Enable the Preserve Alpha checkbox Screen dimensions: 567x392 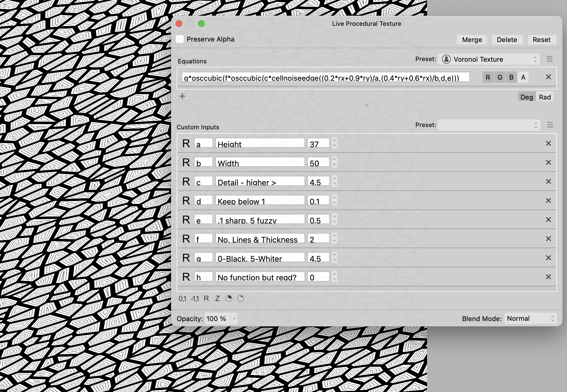point(180,39)
